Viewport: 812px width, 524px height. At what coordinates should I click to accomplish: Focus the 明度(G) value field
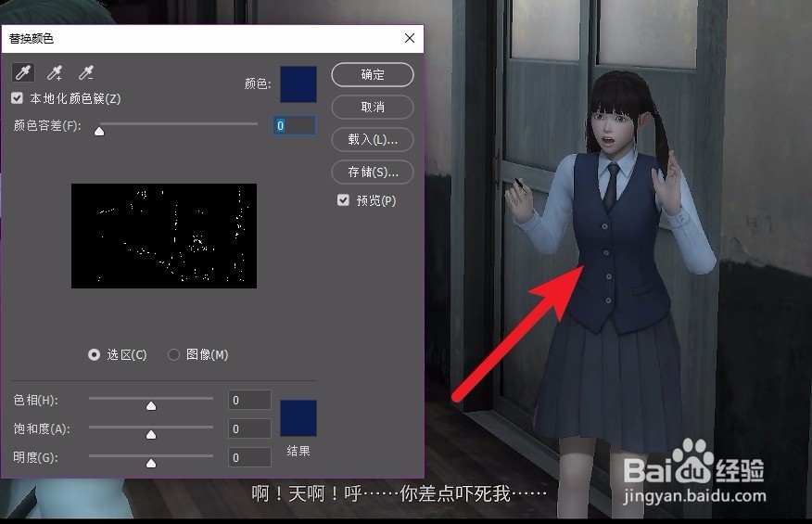click(249, 457)
